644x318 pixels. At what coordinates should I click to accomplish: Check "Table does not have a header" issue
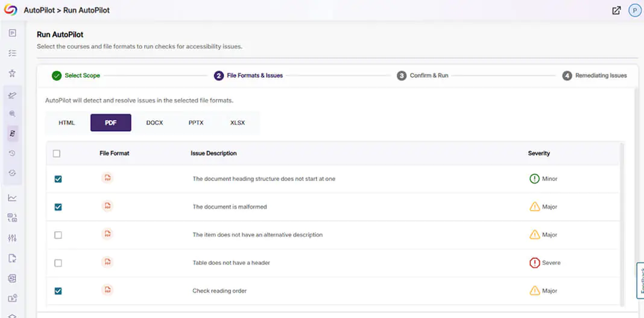[x=58, y=263]
